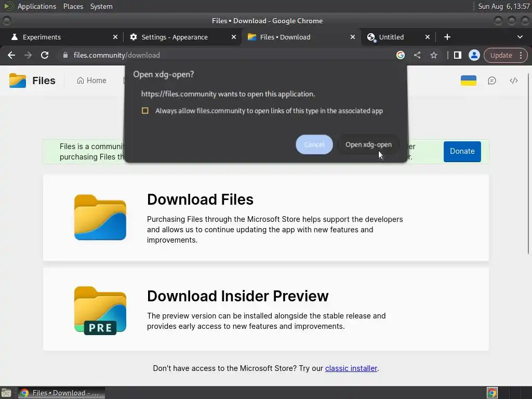Expand the tab search dropdown arrow
Viewport: 532px width, 399px height.
tap(520, 37)
